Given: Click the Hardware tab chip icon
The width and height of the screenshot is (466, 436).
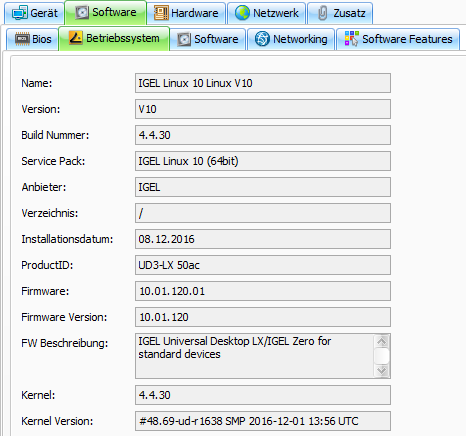Looking at the screenshot, I should pyautogui.click(x=161, y=13).
